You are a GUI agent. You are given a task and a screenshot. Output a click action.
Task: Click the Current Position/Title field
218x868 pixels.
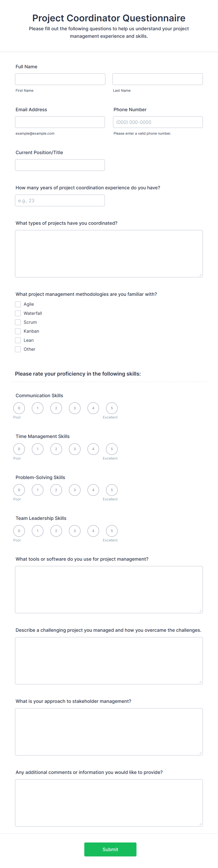60,165
